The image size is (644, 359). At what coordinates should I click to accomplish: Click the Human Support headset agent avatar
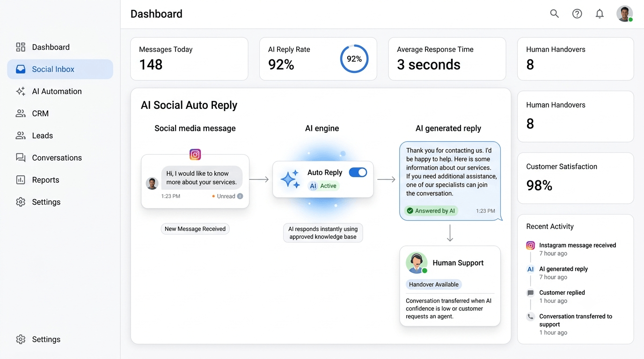click(x=417, y=263)
